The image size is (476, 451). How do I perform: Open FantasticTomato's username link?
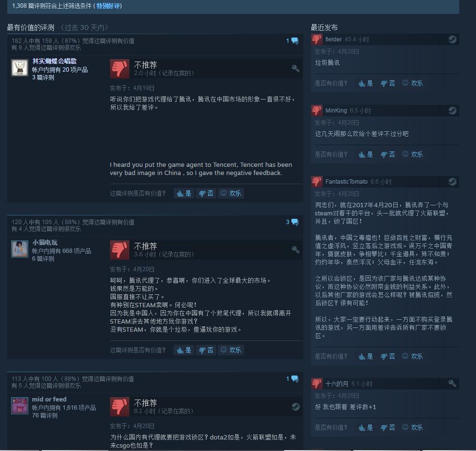point(346,181)
